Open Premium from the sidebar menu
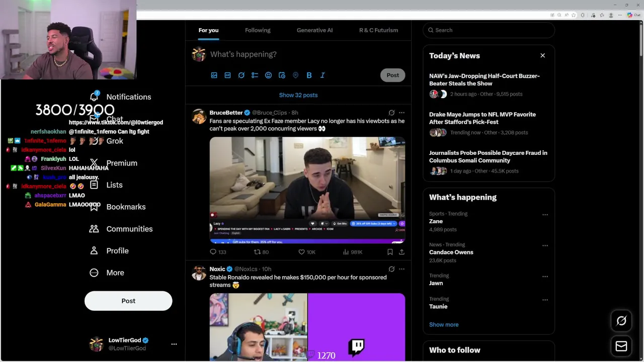This screenshot has width=644, height=362. click(x=113, y=163)
